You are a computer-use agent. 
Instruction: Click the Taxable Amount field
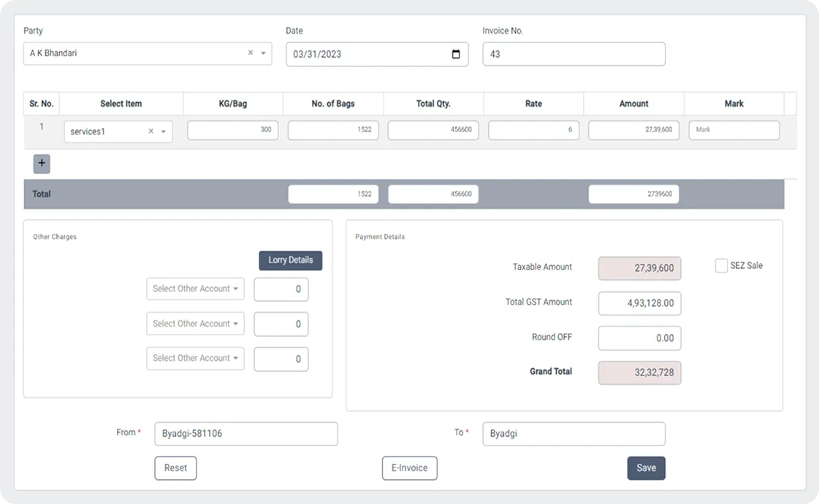pyautogui.click(x=639, y=268)
